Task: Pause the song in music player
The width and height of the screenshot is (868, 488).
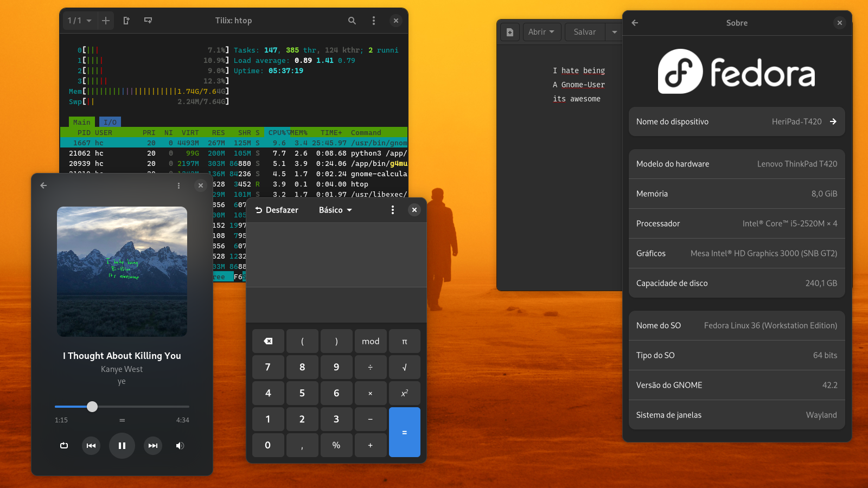Action: coord(122,446)
